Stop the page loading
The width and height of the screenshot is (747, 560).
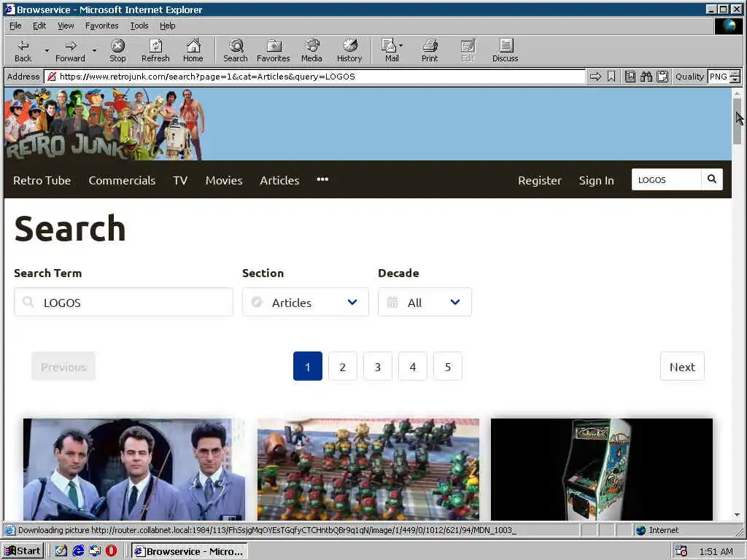117,51
